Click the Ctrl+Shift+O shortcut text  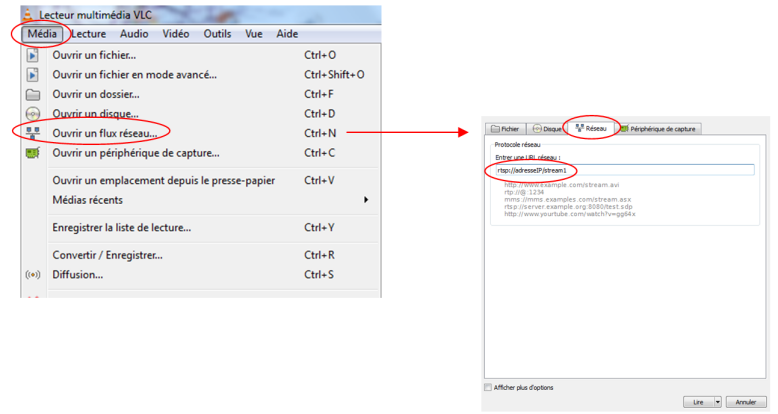click(334, 74)
